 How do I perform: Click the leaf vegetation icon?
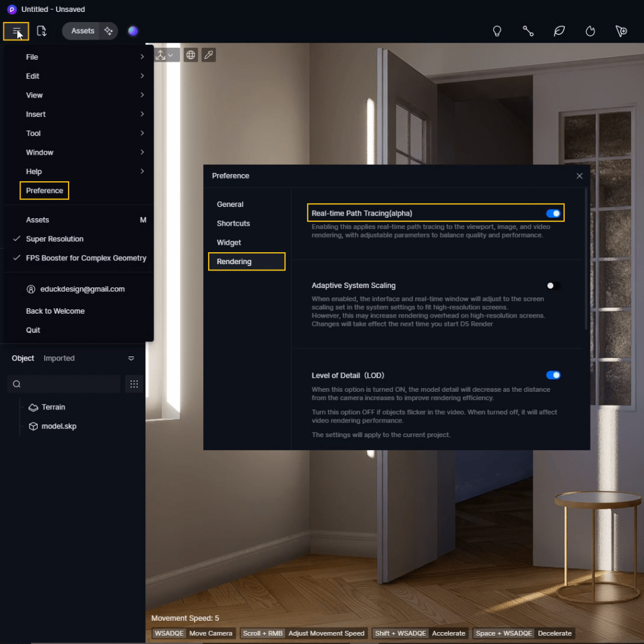559,31
